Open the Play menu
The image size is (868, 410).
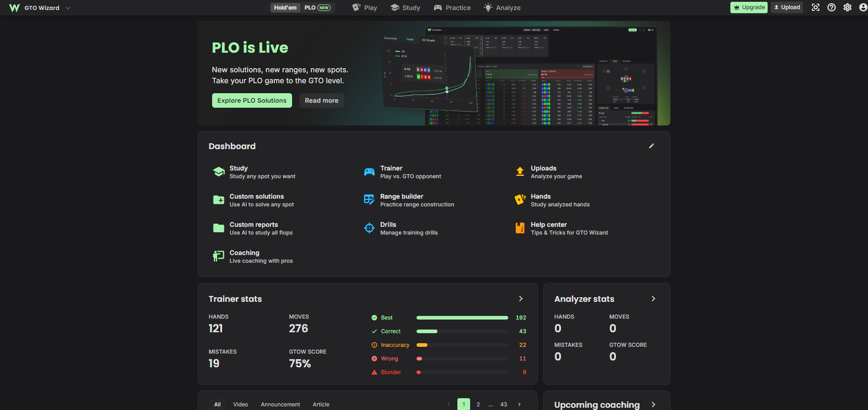(x=365, y=8)
